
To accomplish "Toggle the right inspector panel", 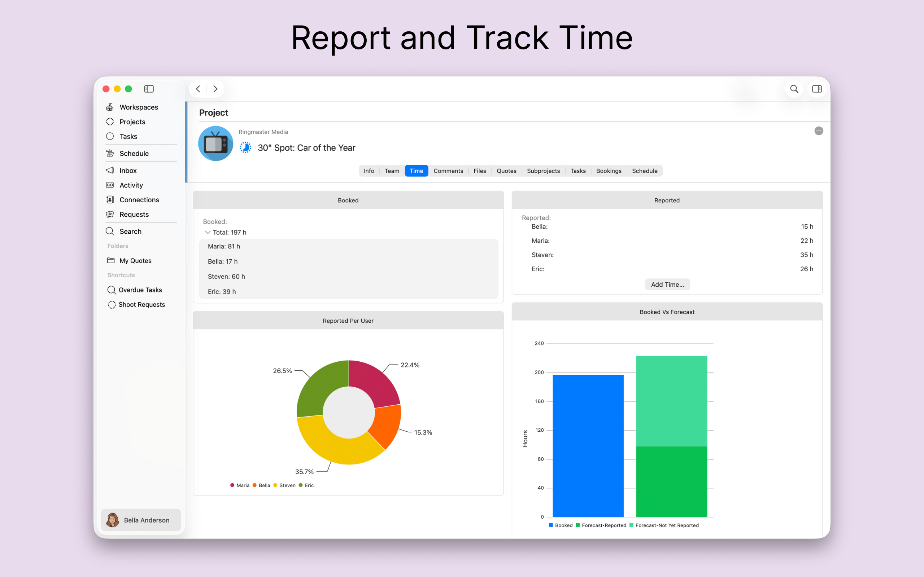I will 817,89.
